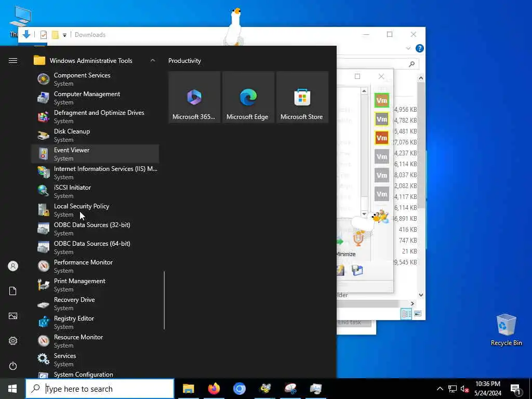Launch Registry Editor
The image size is (532, 399).
click(95, 322)
